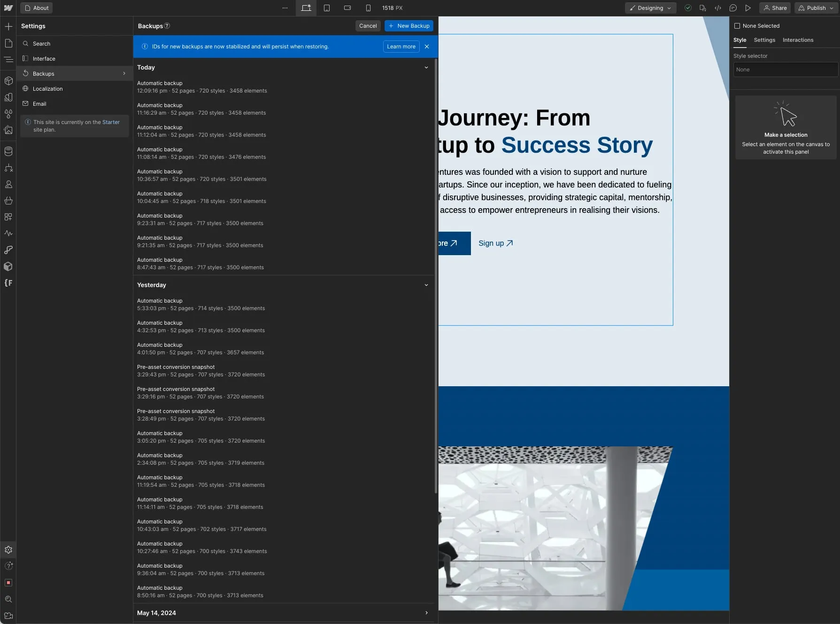Open the Pages panel icon

[8, 43]
